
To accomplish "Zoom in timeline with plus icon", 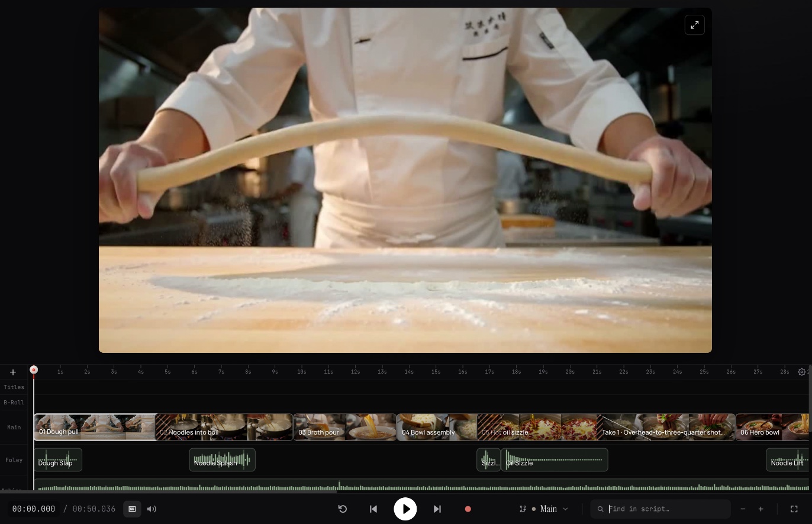I will 761,509.
